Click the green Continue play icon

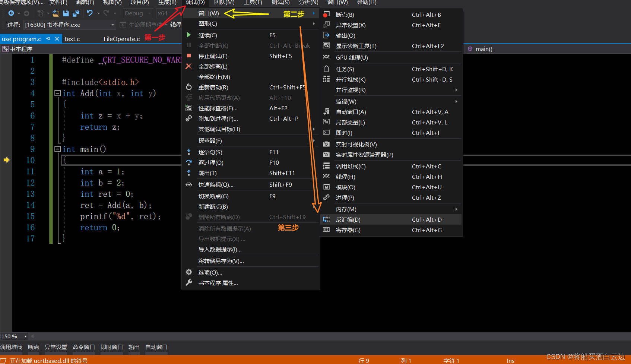pos(188,35)
